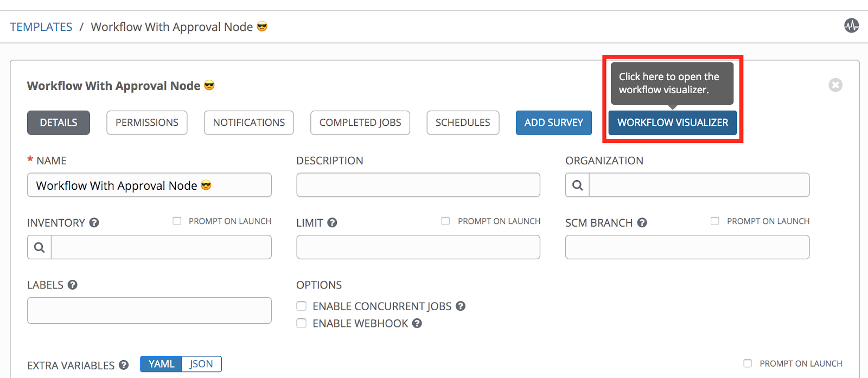Switch Extra Variables to JSON format
Viewport: 868px width, 378px height.
pyautogui.click(x=201, y=364)
